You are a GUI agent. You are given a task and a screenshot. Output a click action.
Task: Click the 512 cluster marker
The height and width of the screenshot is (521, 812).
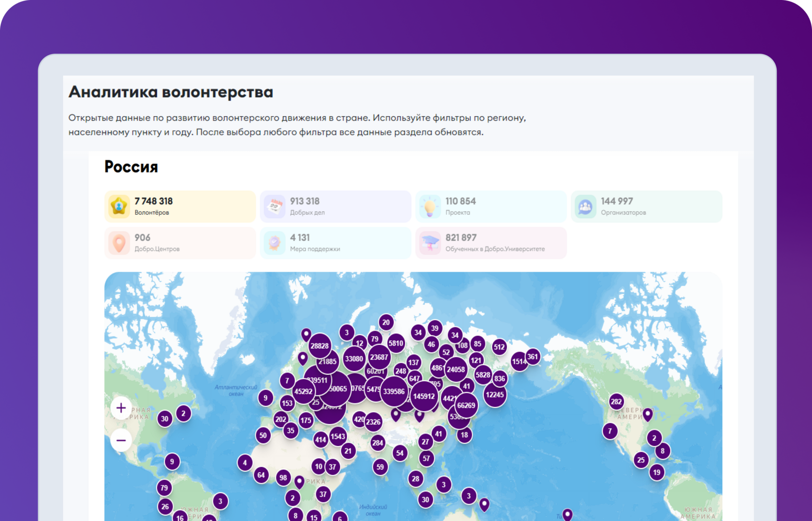pos(499,346)
